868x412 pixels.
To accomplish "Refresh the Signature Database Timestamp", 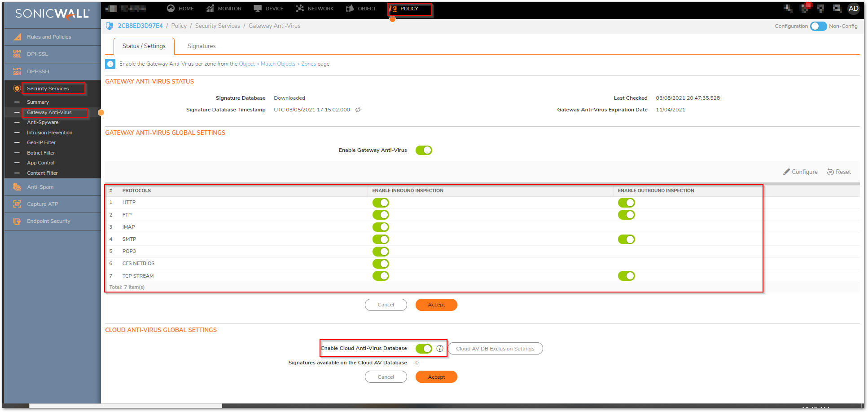I will click(x=358, y=110).
